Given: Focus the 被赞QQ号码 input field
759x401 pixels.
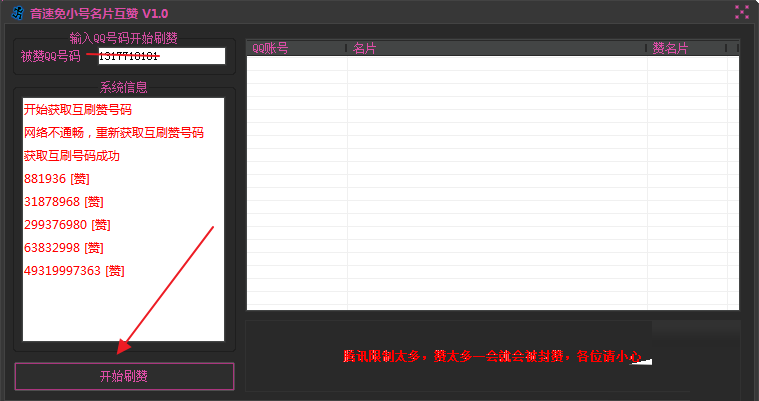Looking at the screenshot, I should click(x=162, y=56).
